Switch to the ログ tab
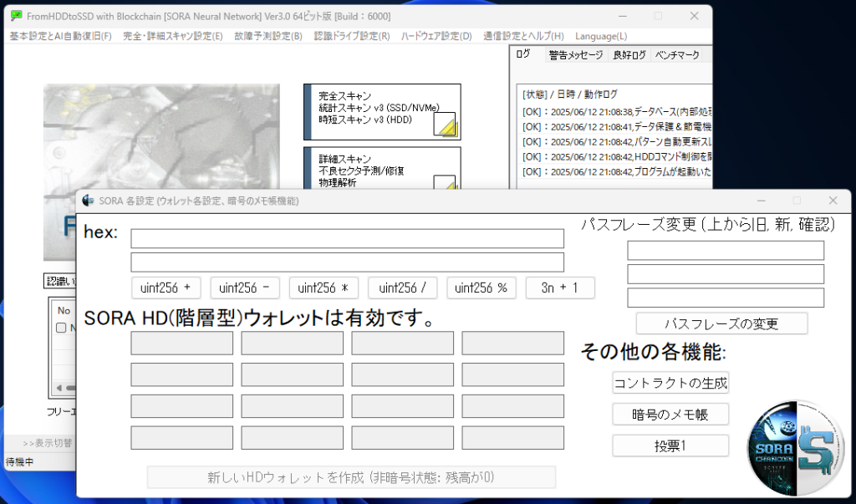856x504 pixels. click(523, 54)
